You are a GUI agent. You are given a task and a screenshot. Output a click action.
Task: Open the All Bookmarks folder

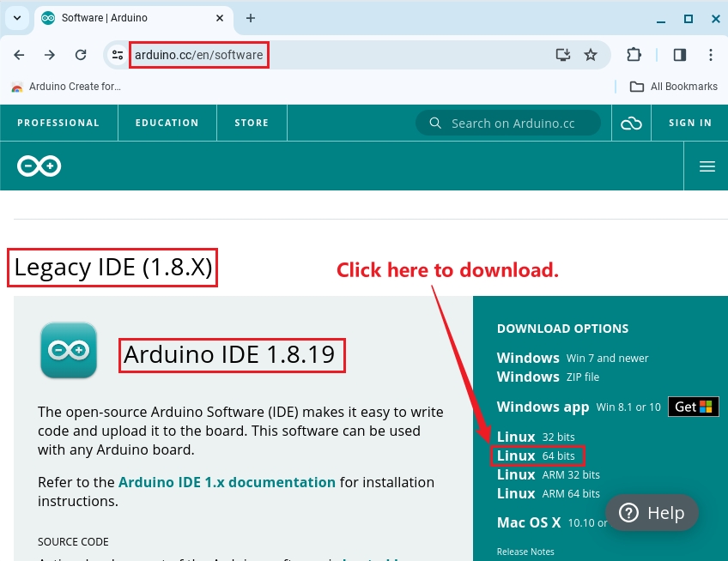(x=674, y=87)
